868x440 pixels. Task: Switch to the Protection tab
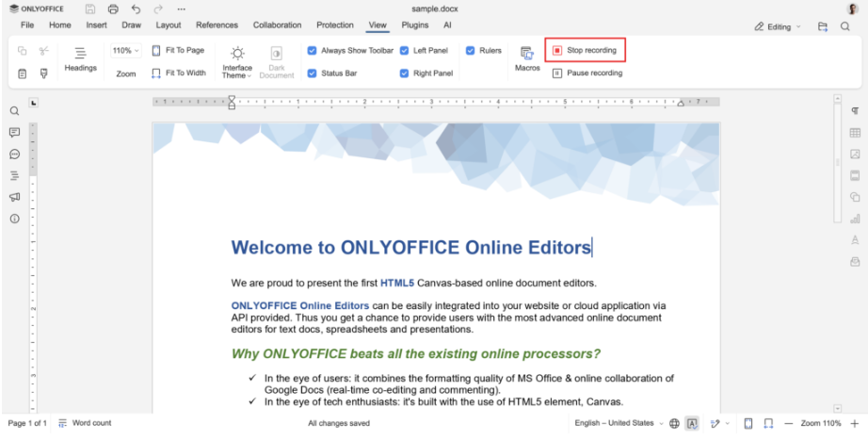click(335, 24)
